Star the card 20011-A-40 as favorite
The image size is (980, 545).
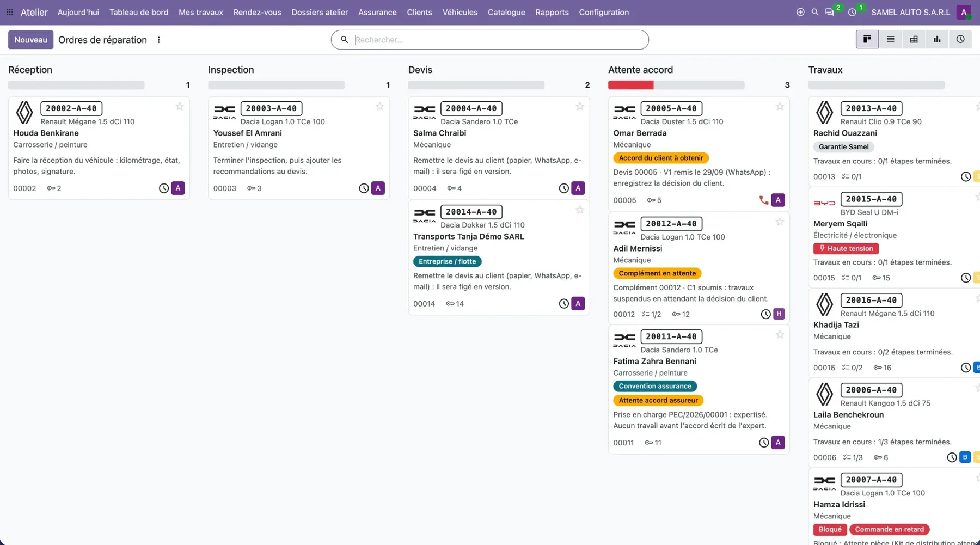(x=780, y=335)
